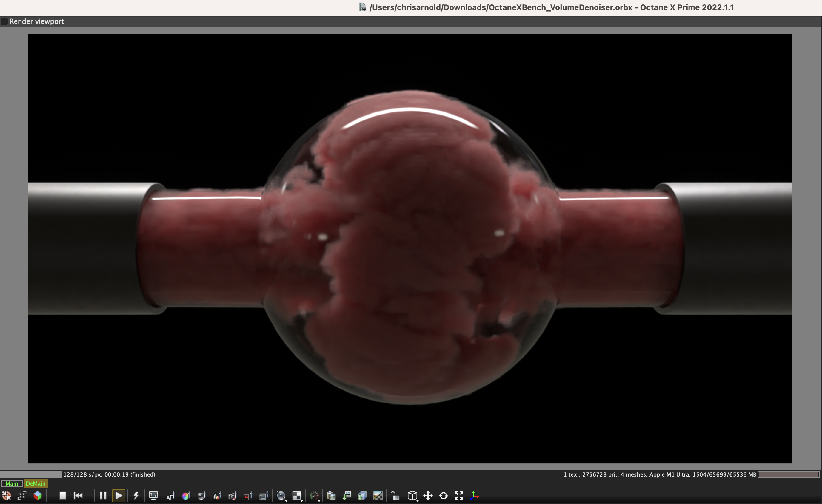Screen dimensions: 822x504
Task: Pause the render
Action: 103,496
